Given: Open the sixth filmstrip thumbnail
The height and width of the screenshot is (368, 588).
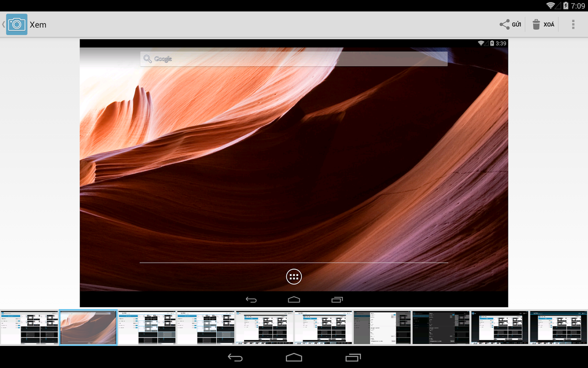Looking at the screenshot, I should click(x=323, y=328).
